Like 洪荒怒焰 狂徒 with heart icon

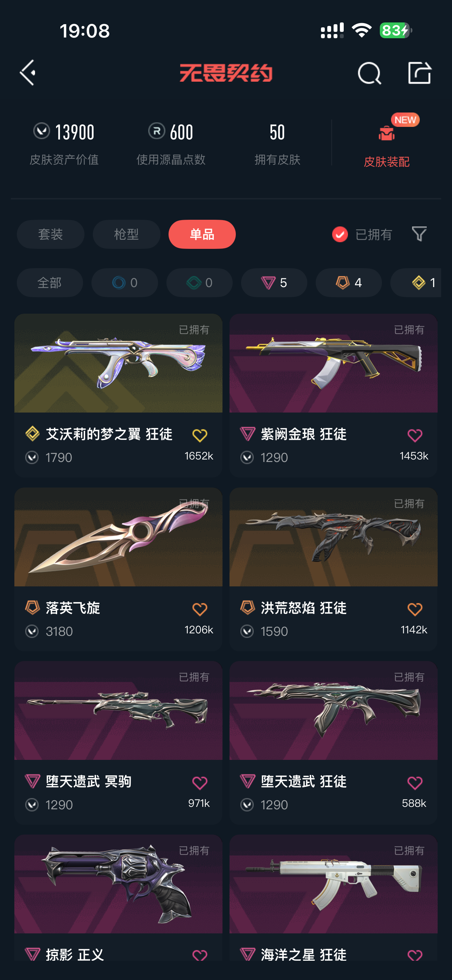(x=415, y=609)
